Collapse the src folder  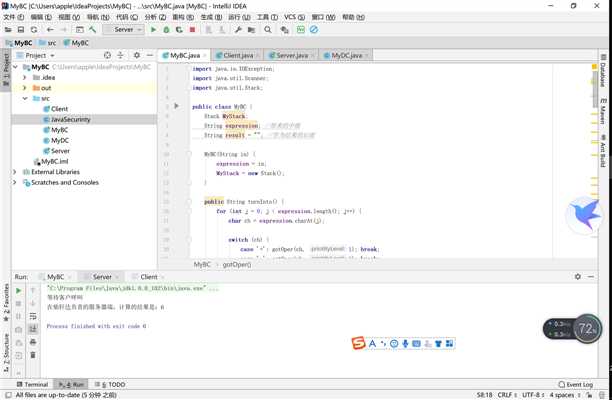pos(25,99)
